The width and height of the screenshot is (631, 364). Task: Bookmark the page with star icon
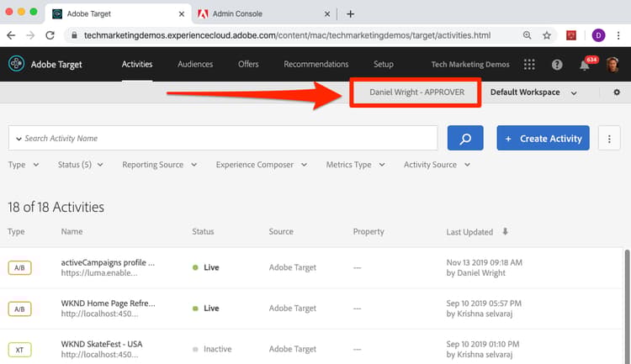(x=547, y=35)
